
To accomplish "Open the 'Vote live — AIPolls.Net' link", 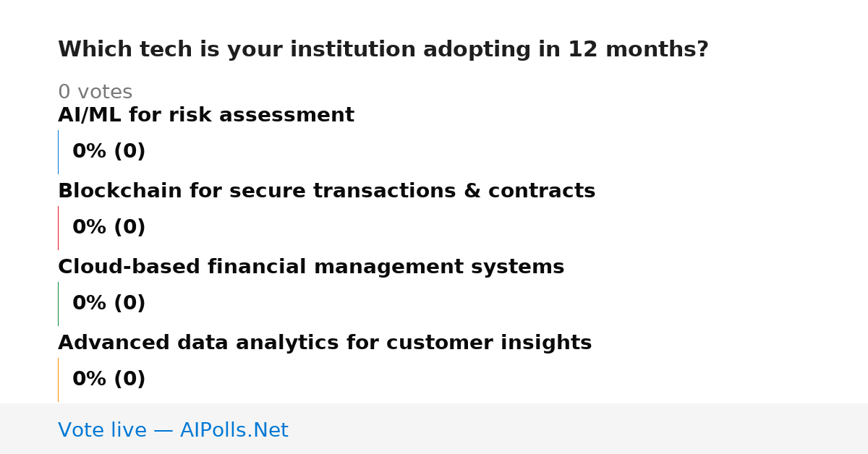I will [173, 431].
